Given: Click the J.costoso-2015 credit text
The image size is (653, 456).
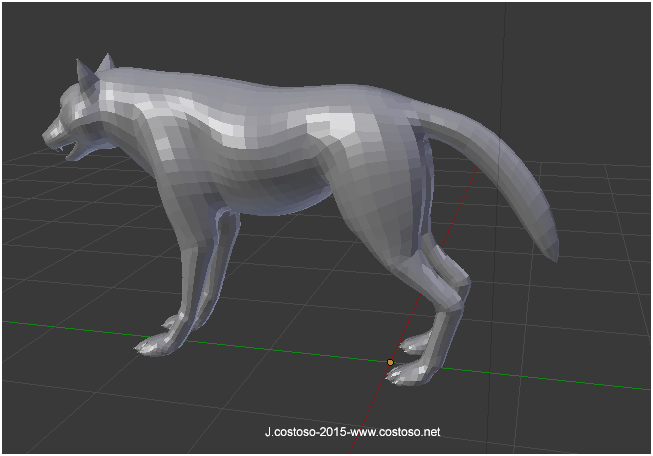Looking at the screenshot, I should click(298, 433).
